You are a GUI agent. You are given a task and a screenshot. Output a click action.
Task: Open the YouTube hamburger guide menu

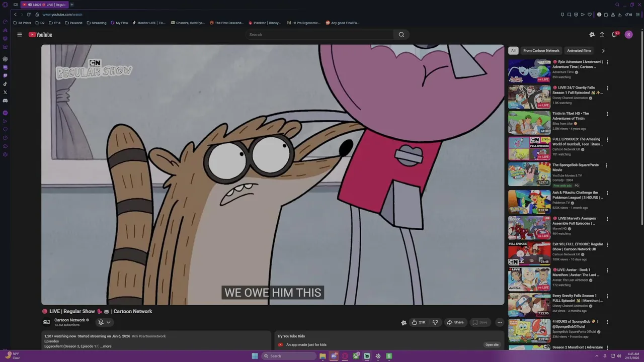click(x=20, y=35)
